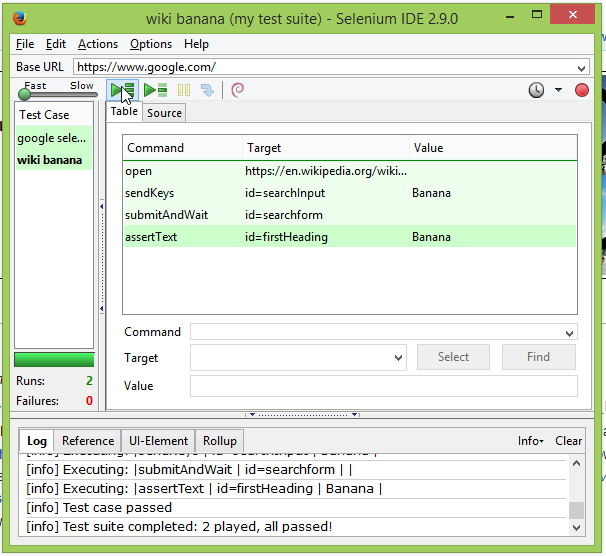Image resolution: width=606 pixels, height=556 pixels.
Task: Select the open command row
Action: tap(350, 171)
